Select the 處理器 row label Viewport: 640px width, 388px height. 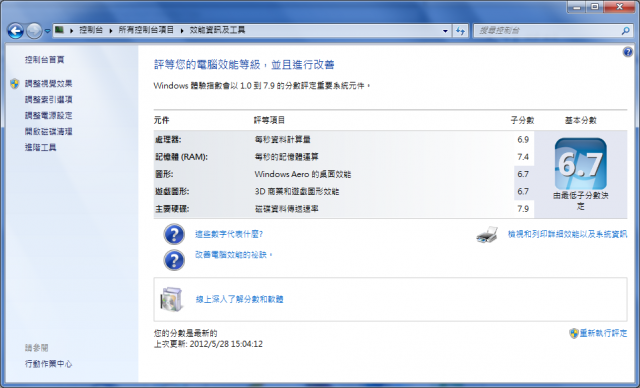(x=168, y=140)
